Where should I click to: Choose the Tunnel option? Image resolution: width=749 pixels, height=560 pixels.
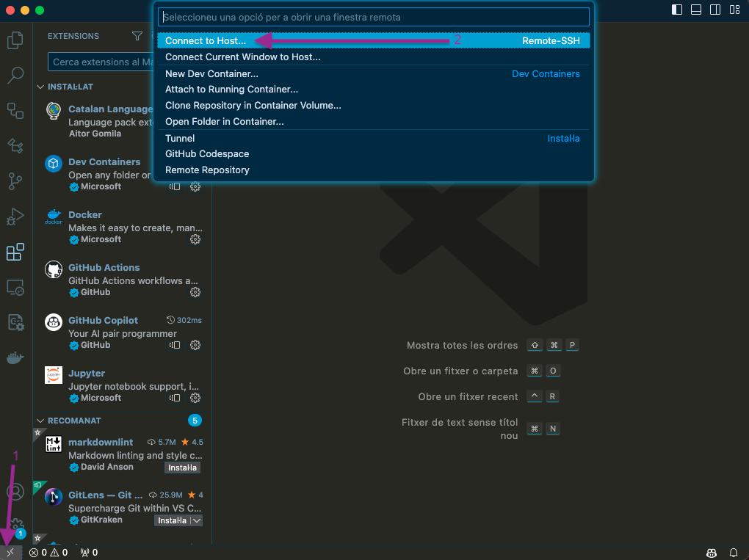[x=374, y=139]
